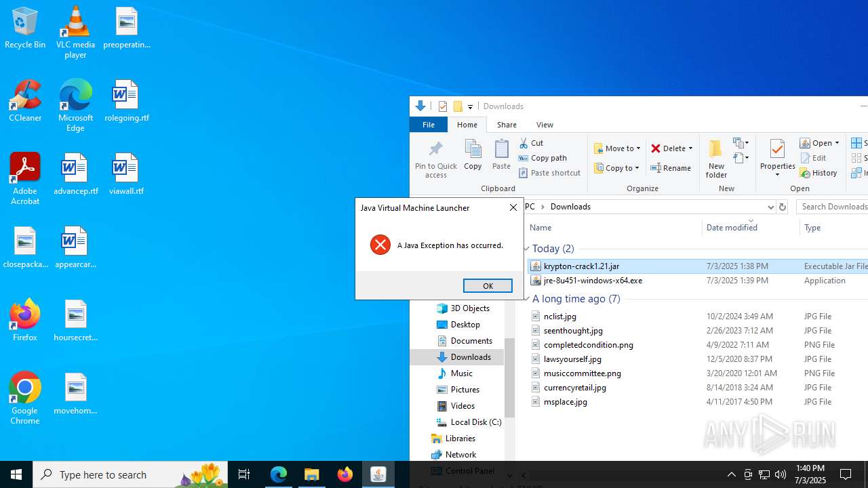868x488 pixels.
Task: Select the movehom desktop image file
Action: coord(75,393)
